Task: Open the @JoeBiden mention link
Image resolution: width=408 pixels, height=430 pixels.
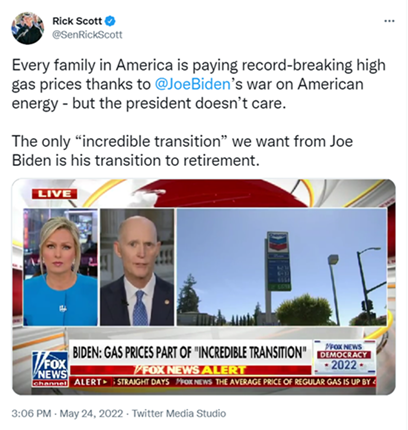Action: (193, 84)
